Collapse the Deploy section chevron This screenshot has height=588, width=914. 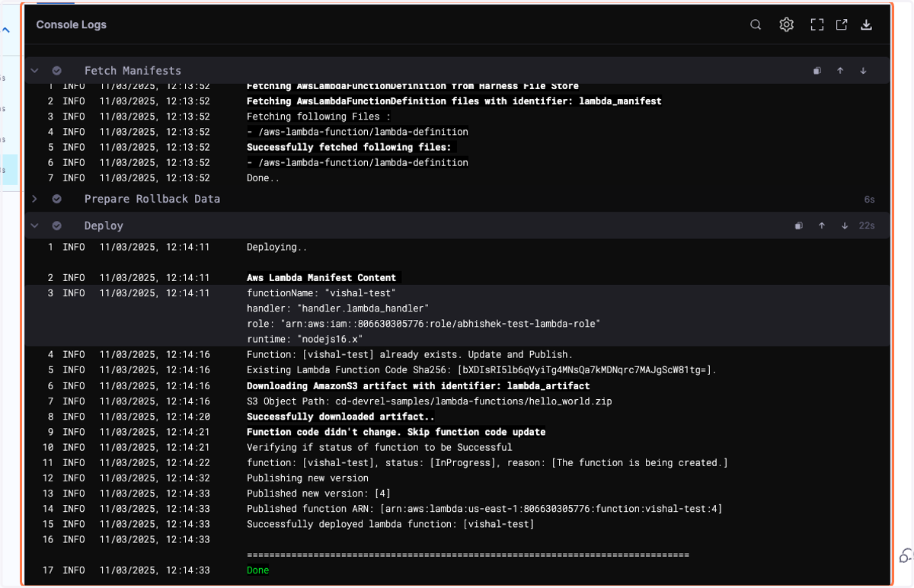(x=34, y=226)
